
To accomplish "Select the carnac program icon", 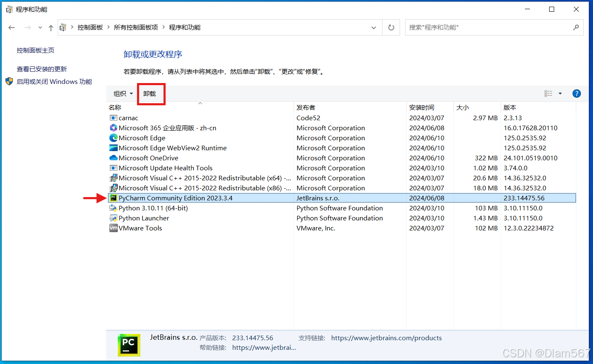I will [113, 118].
